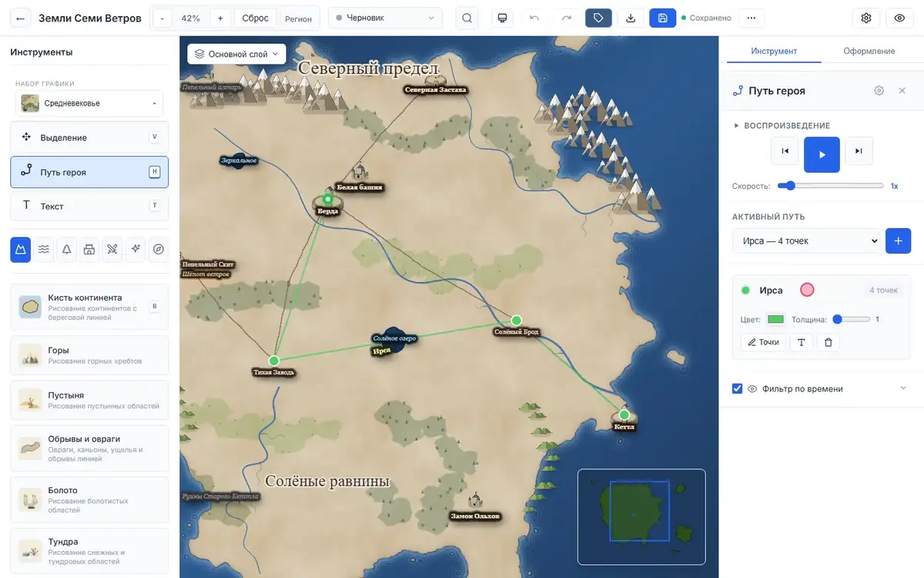Expand the Фильтр по времени chevron
This screenshot has width=924, height=578.
pos(904,388)
